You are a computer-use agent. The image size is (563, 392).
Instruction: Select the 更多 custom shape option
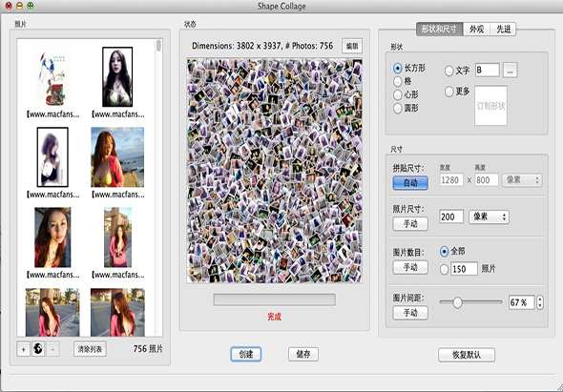(x=448, y=92)
